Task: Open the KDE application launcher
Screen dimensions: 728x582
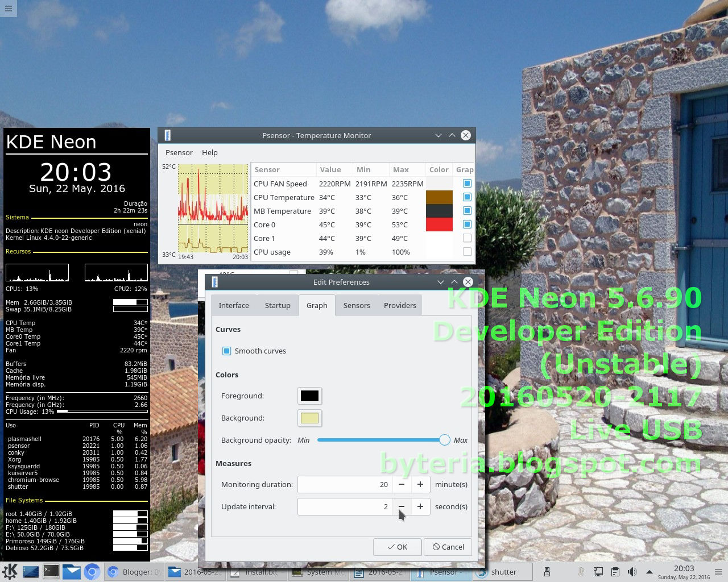Action: point(9,572)
